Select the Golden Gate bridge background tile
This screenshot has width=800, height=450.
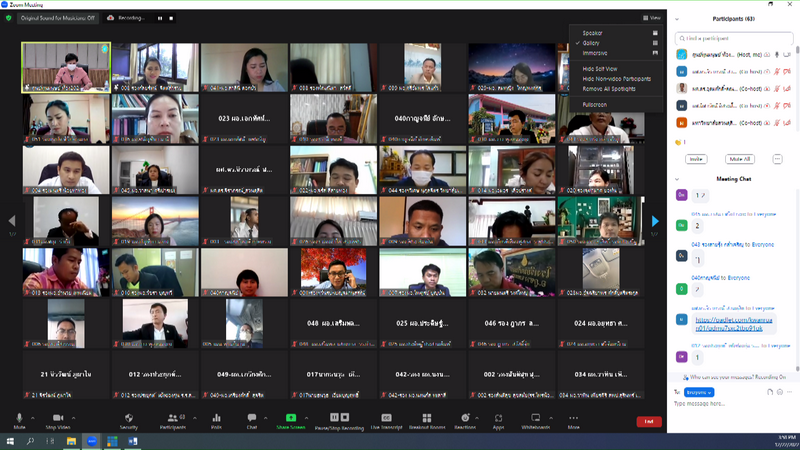click(x=155, y=221)
